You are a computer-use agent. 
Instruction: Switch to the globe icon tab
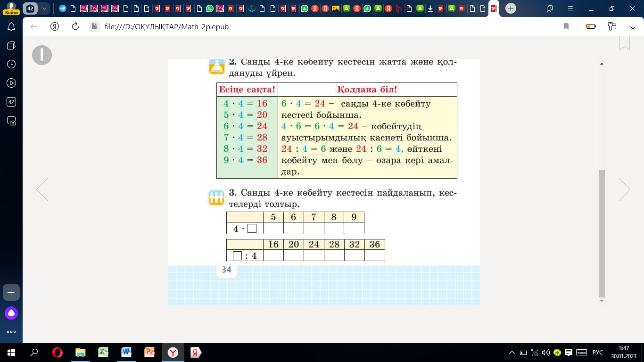[252, 8]
